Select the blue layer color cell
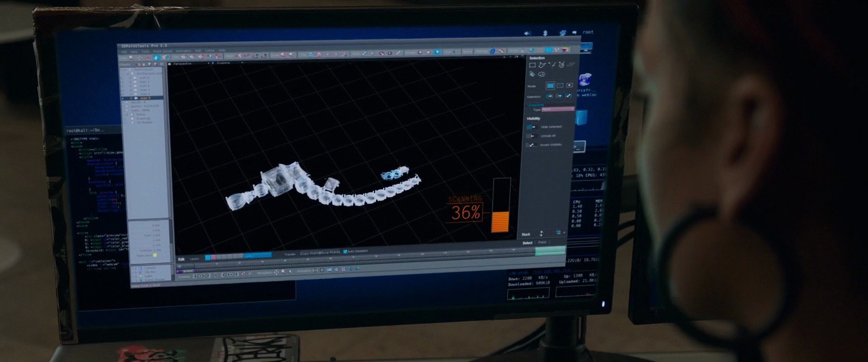 208,258
